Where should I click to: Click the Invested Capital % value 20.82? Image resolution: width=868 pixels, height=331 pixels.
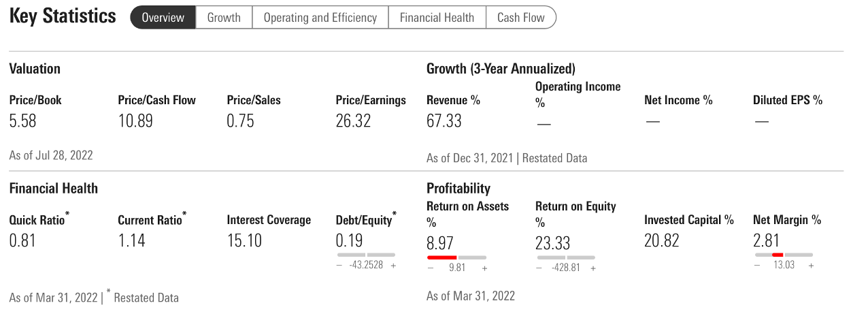661,240
